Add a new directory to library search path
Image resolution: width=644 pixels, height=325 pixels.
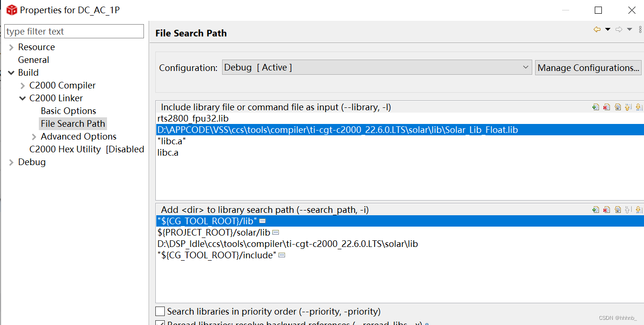[x=596, y=210]
